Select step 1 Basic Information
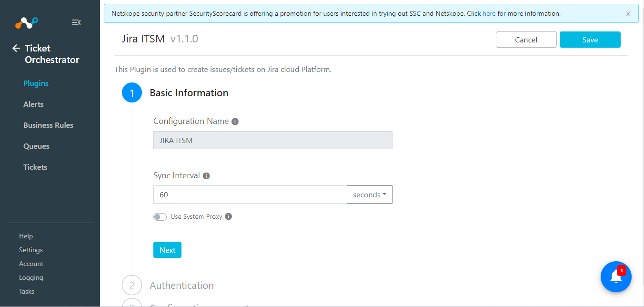 (132, 93)
